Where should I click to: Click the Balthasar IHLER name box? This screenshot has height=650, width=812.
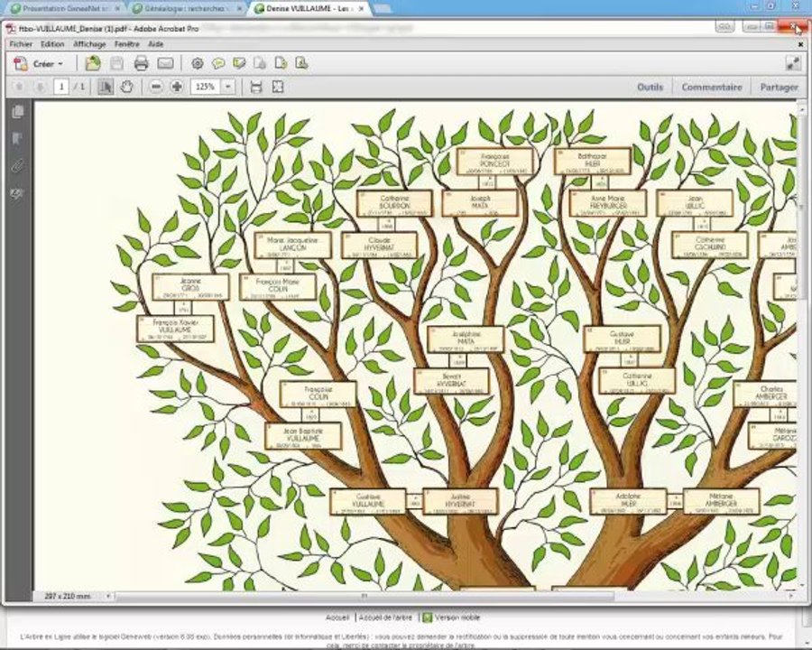[x=593, y=162]
